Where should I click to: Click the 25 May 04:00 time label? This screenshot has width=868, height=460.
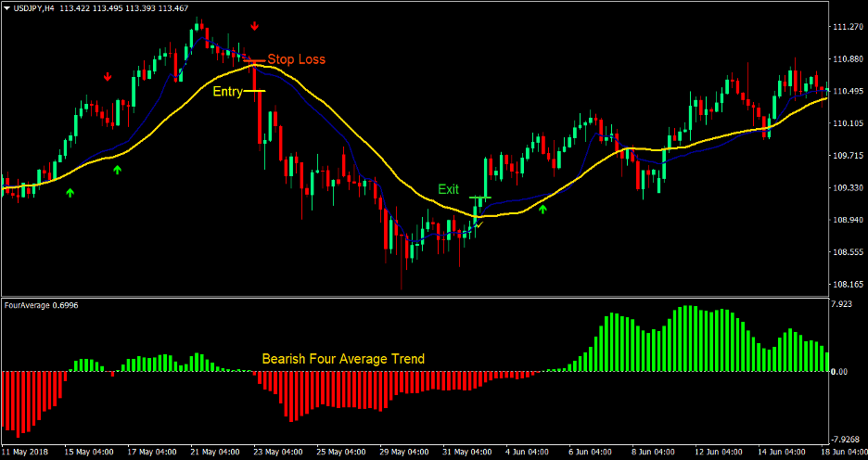click(x=341, y=452)
